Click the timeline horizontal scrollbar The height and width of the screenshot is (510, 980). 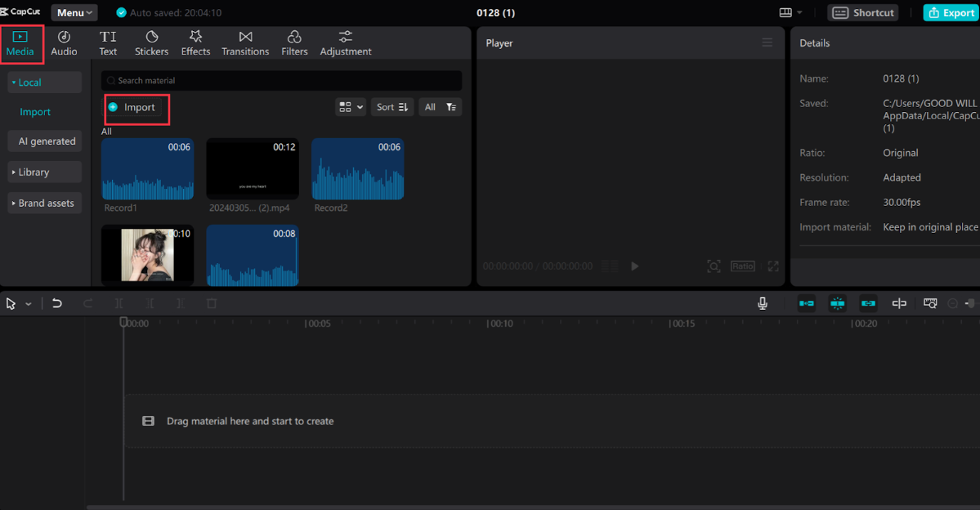click(532, 508)
